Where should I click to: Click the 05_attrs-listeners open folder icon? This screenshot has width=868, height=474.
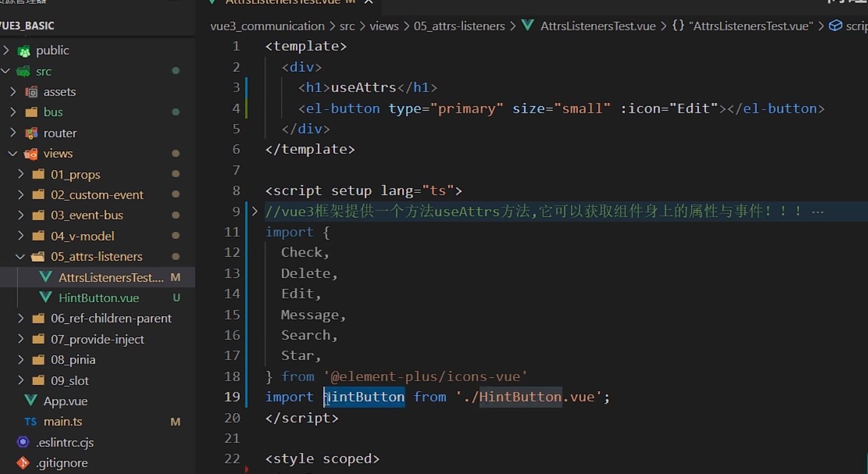[x=39, y=257]
